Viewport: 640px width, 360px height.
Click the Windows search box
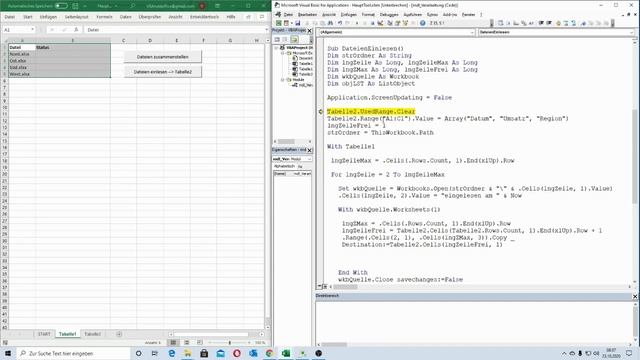pos(73,353)
